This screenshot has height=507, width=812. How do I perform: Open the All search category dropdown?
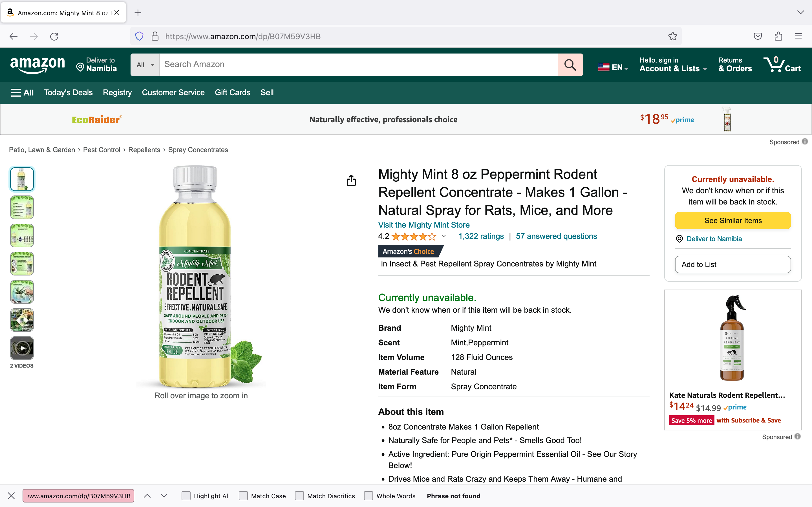145,65
